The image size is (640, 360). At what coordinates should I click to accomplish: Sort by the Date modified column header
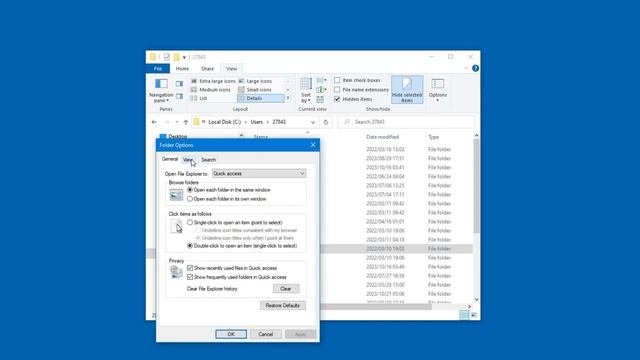(x=382, y=137)
